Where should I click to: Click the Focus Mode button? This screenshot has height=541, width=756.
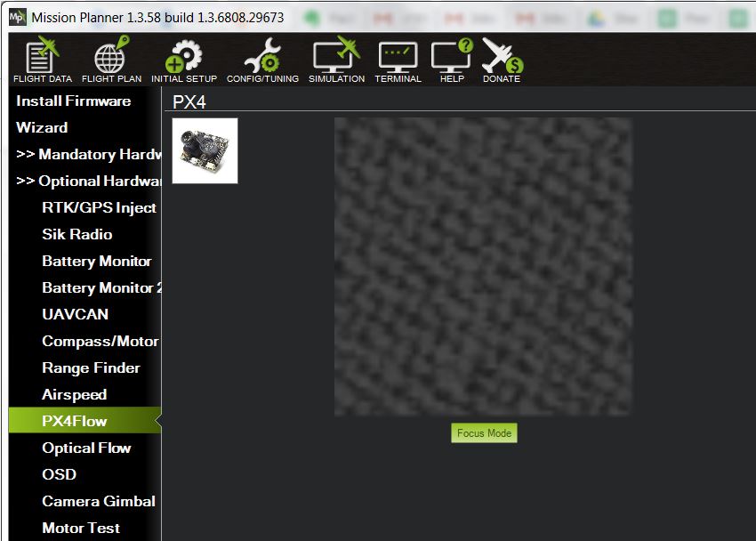click(484, 433)
